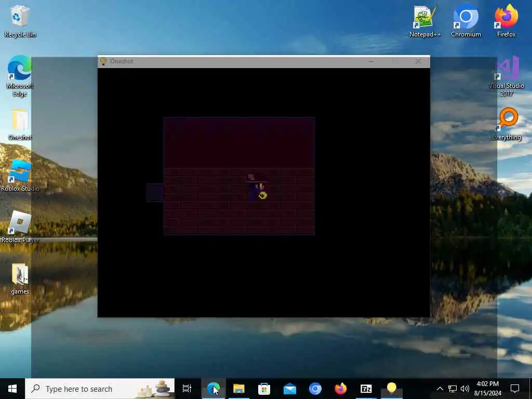This screenshot has width=532, height=399.
Task: Select the Roblox Studio desktop shortcut
Action: pyautogui.click(x=20, y=176)
